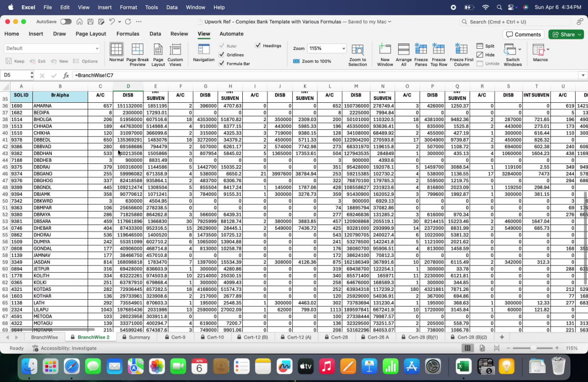This screenshot has height=382, width=588.
Task: Open the Format menu in menu bar
Action: [x=128, y=7]
